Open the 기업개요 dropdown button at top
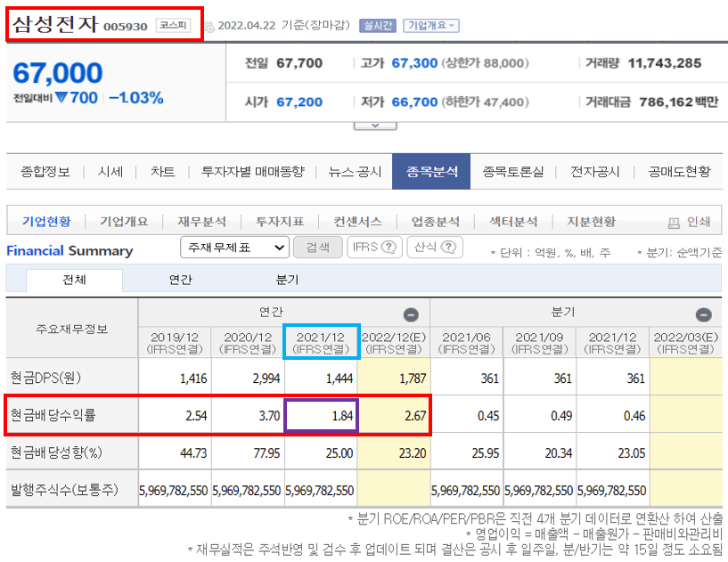728x562 pixels. pos(431,26)
